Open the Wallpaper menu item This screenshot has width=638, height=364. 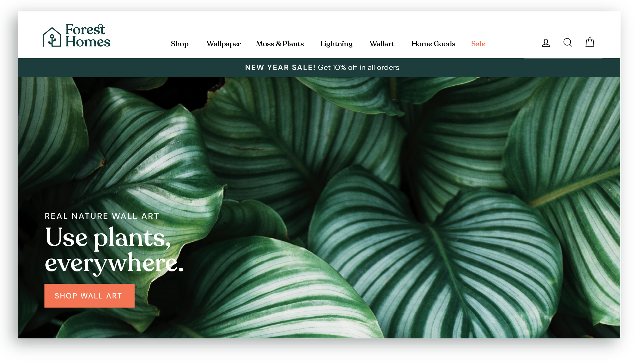tap(224, 44)
